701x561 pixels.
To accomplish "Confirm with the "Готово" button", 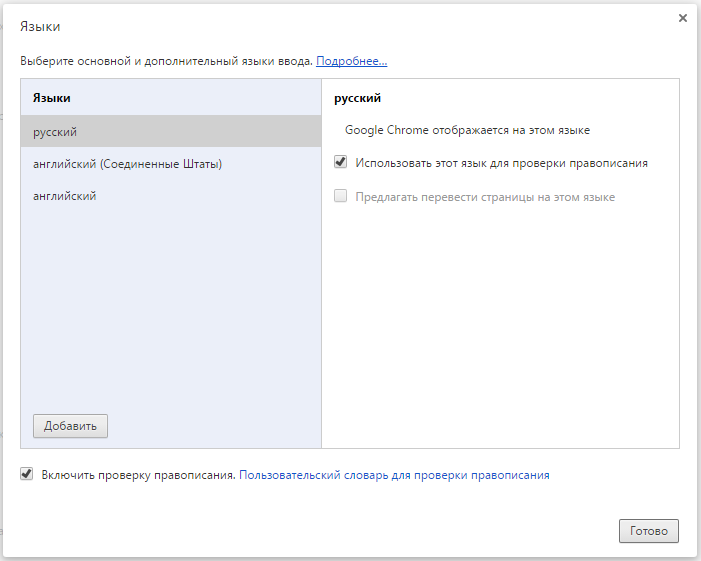I will 649,531.
